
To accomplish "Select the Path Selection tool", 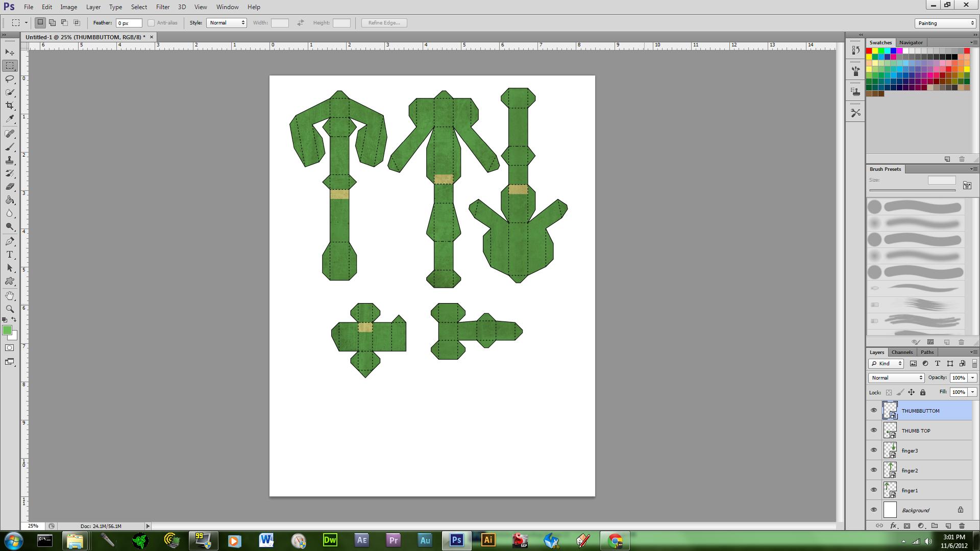I will pos(10,268).
